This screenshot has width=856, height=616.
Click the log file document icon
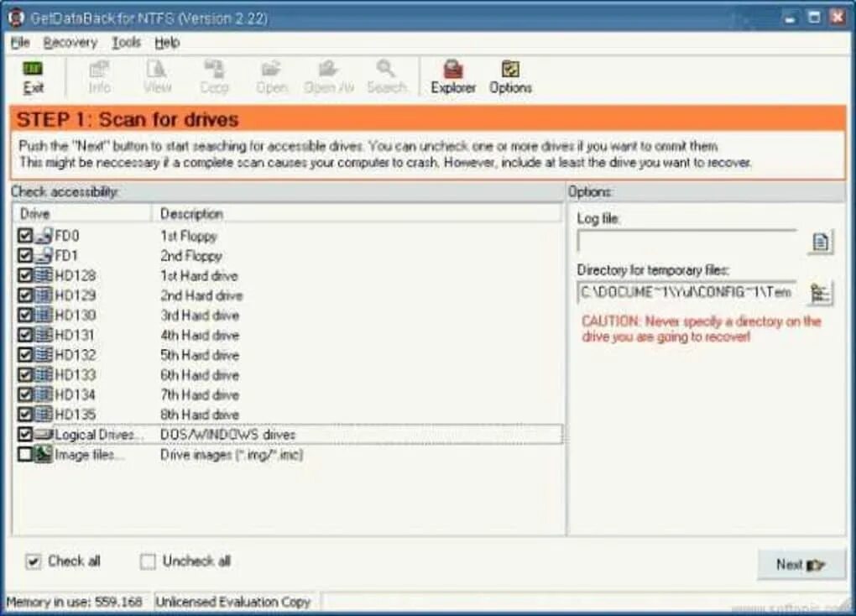[820, 242]
